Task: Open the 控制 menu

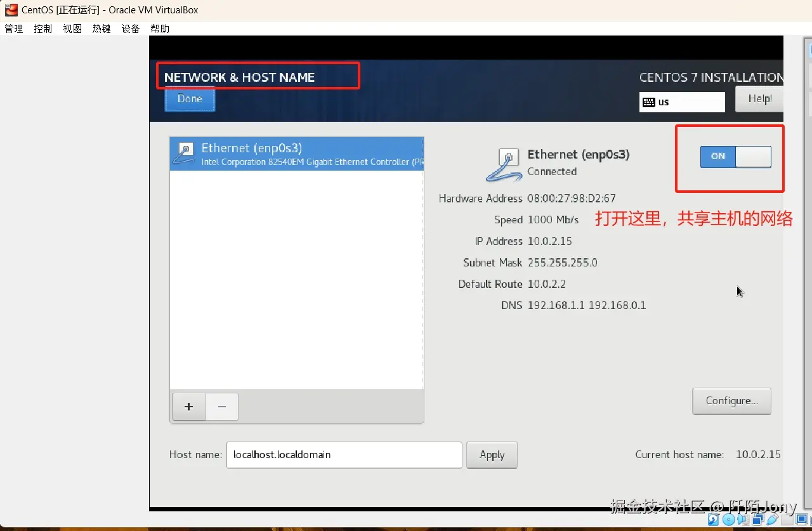Action: 43,29
